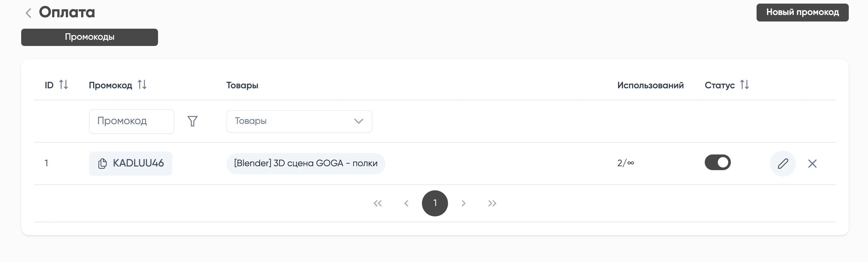Image resolution: width=868 pixels, height=262 pixels.
Task: Go to the previous pagination page
Action: (406, 203)
